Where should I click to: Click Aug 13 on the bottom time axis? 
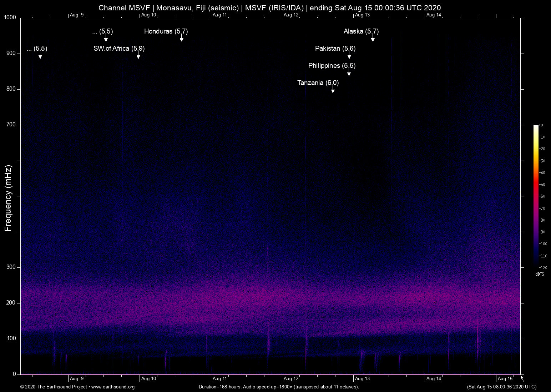tap(363, 379)
